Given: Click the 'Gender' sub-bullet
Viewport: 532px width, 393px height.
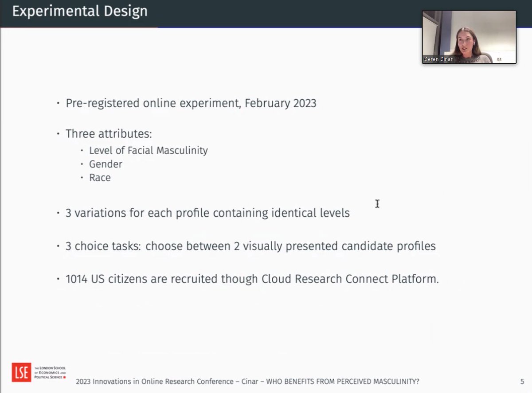Looking at the screenshot, I should click(x=106, y=164).
